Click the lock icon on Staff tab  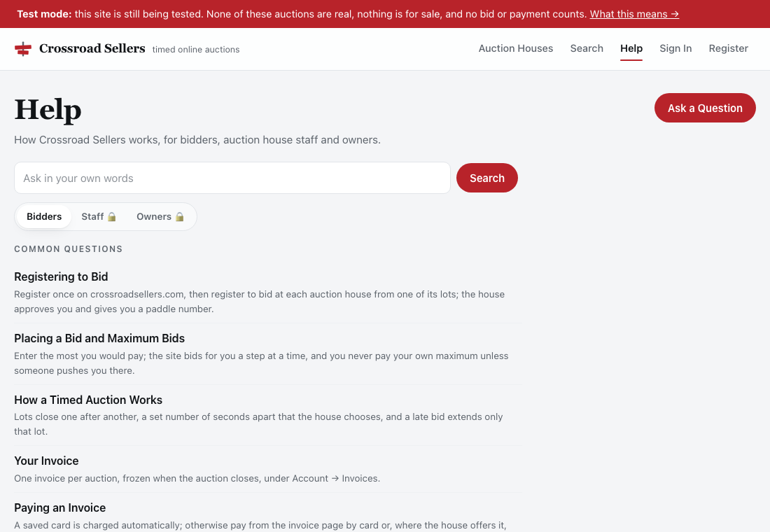pyautogui.click(x=111, y=216)
